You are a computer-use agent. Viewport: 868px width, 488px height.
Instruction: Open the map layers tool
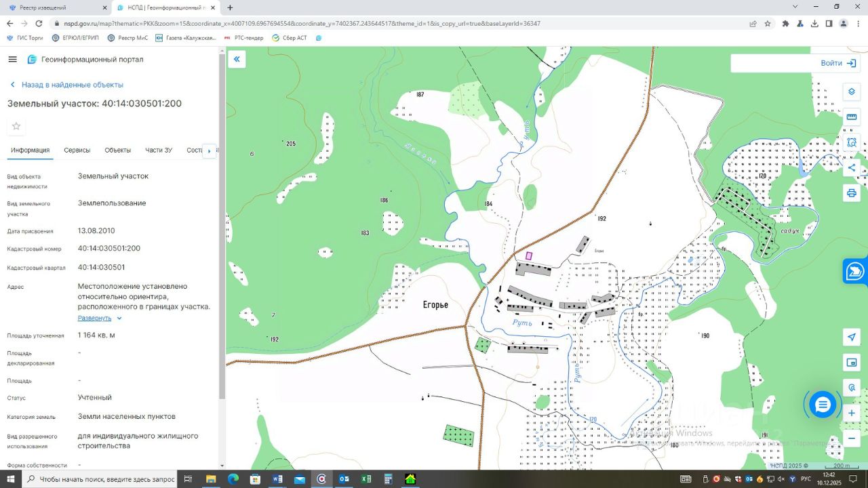[x=852, y=92]
